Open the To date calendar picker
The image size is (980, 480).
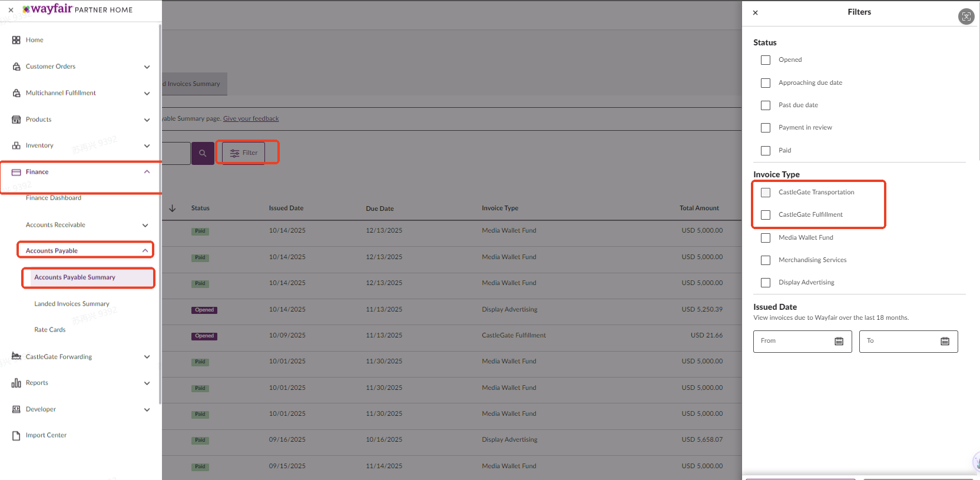pyautogui.click(x=945, y=342)
